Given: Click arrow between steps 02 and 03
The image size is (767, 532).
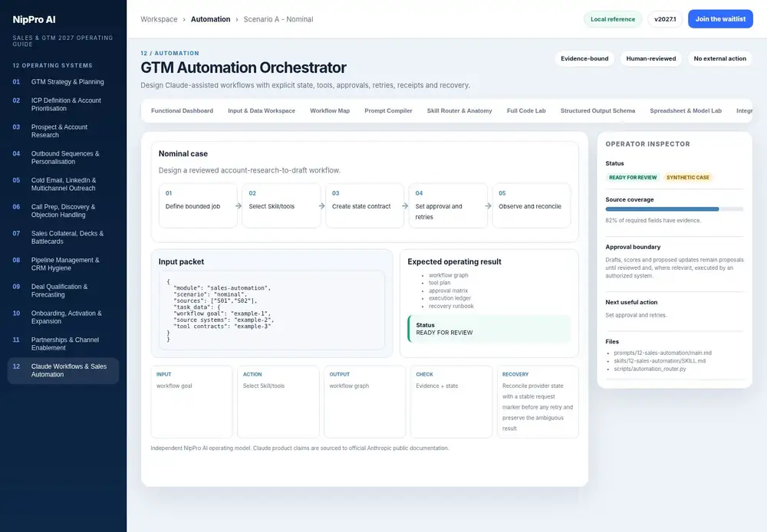Looking at the screenshot, I should coord(322,206).
